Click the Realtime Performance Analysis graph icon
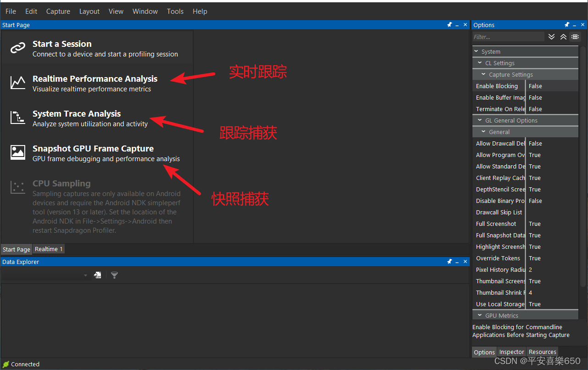The height and width of the screenshot is (370, 588). point(17,83)
